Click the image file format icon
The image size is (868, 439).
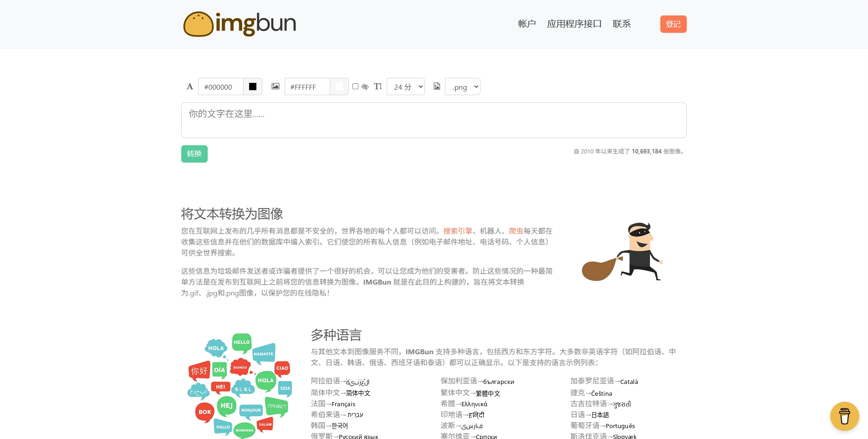coord(437,87)
